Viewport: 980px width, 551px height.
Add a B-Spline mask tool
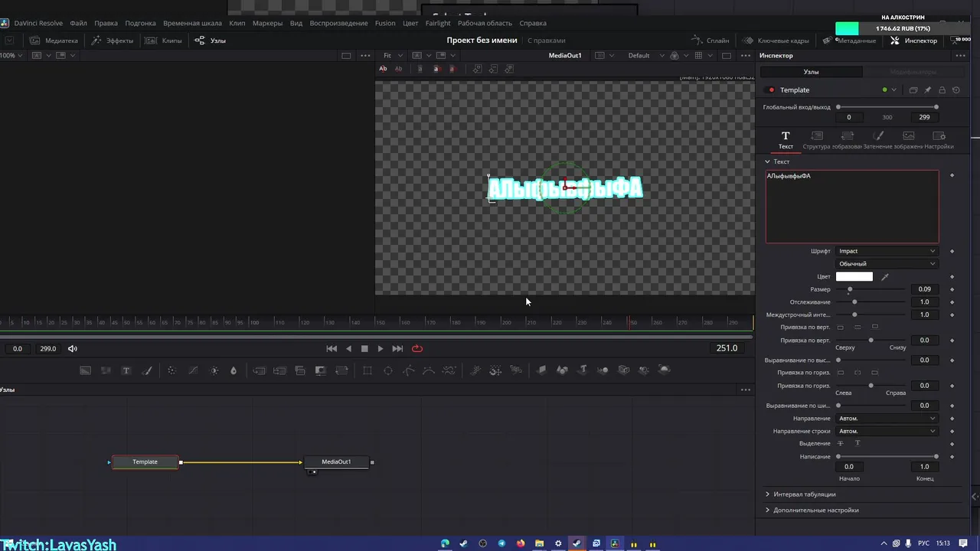(429, 370)
